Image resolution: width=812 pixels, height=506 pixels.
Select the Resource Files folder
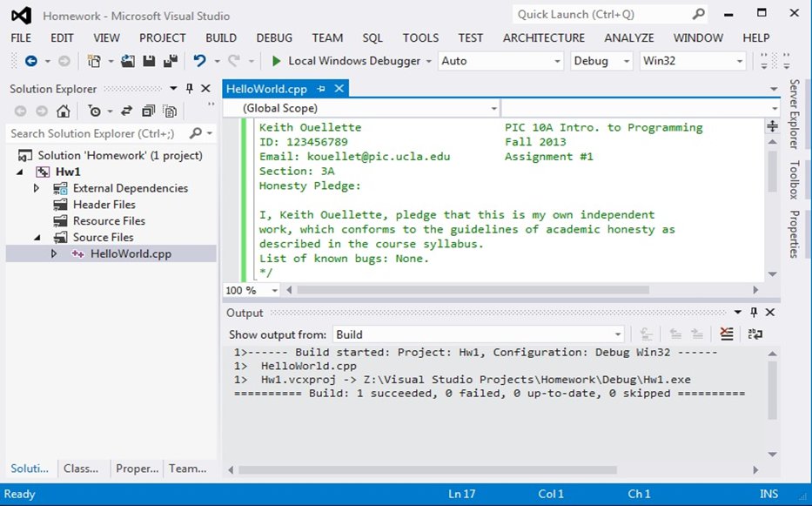[x=109, y=221]
